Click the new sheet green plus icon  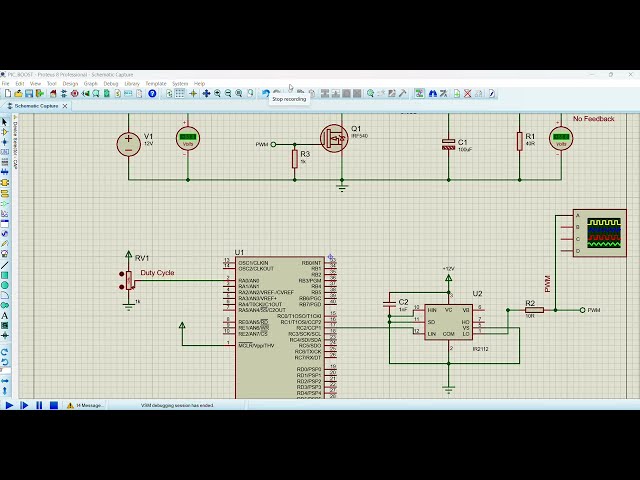point(457,94)
